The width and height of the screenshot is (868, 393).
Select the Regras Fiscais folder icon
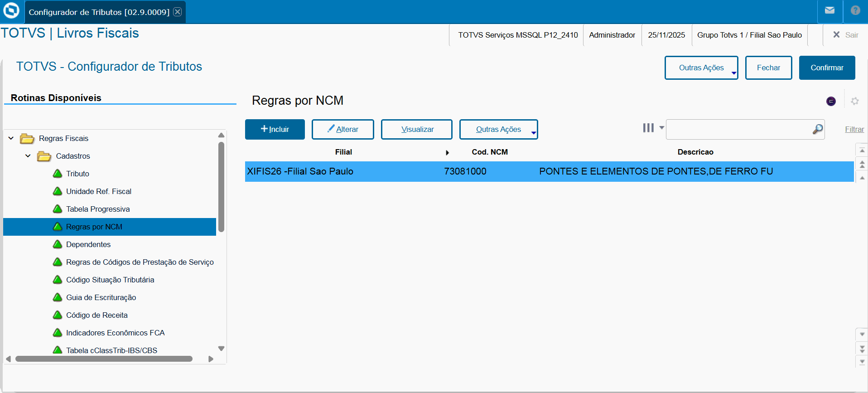click(x=27, y=138)
